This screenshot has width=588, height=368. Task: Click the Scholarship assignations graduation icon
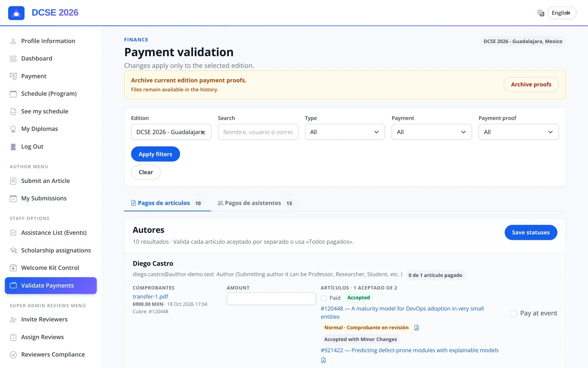[13, 250]
